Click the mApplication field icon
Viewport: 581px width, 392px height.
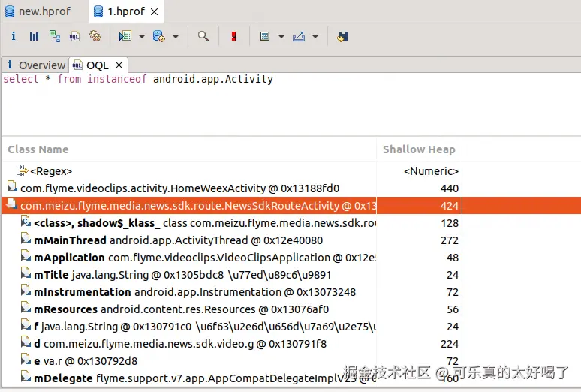(x=26, y=256)
